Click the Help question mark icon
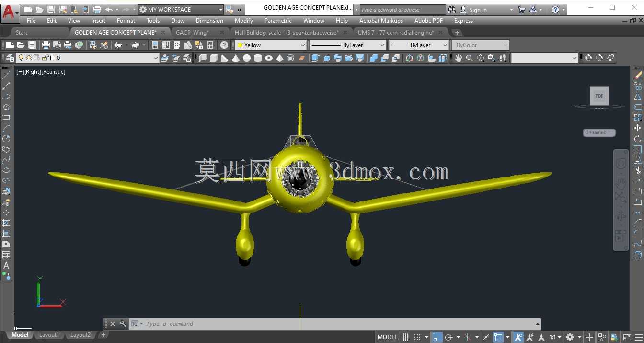Viewport: 644px width, 343px height. (224, 45)
